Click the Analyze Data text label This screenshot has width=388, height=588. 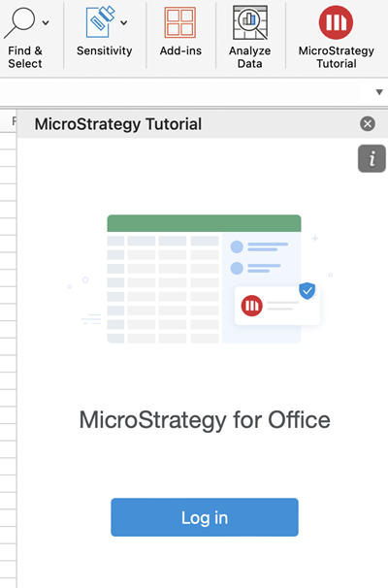pyautogui.click(x=250, y=57)
